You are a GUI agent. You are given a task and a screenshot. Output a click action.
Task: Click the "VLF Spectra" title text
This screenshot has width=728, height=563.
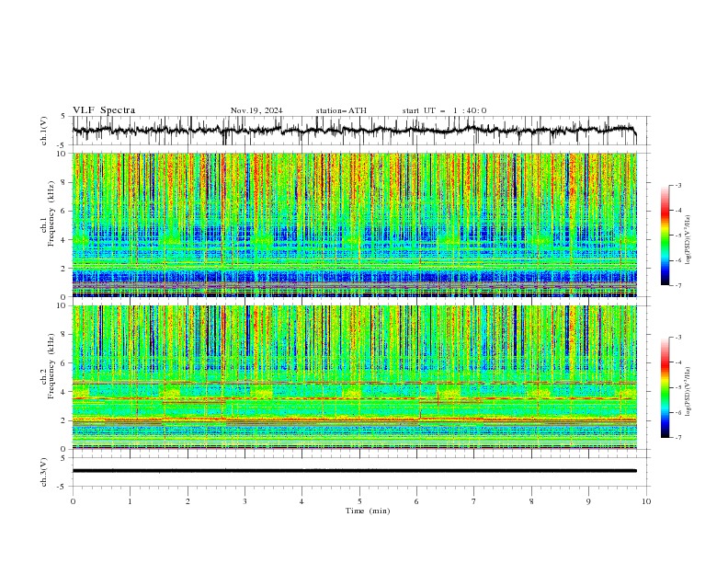pyautogui.click(x=104, y=110)
